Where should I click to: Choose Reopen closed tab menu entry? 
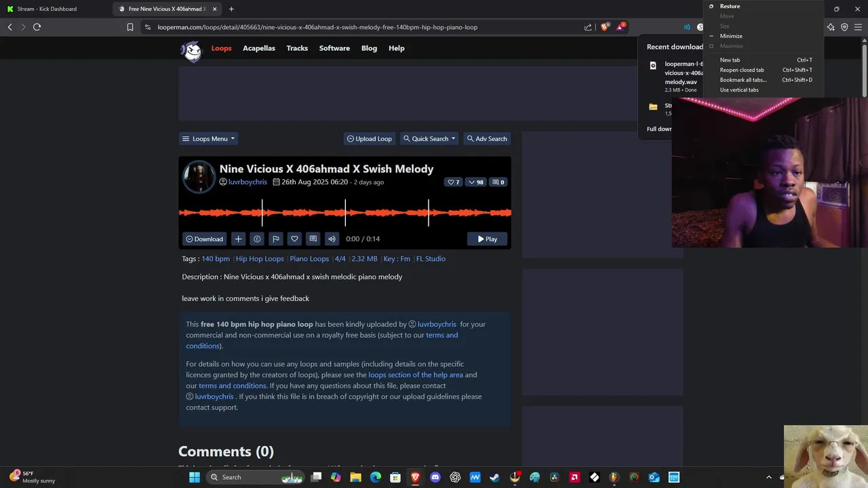point(763,70)
